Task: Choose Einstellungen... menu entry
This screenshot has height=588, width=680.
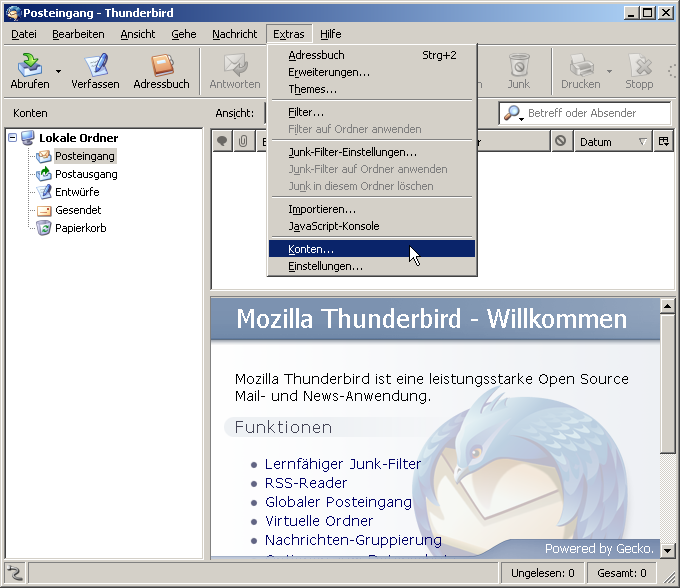Action: 372,266
